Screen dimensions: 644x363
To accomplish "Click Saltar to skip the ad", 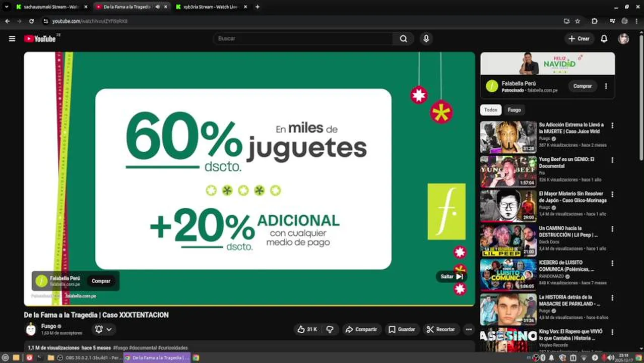I will pos(452,276).
